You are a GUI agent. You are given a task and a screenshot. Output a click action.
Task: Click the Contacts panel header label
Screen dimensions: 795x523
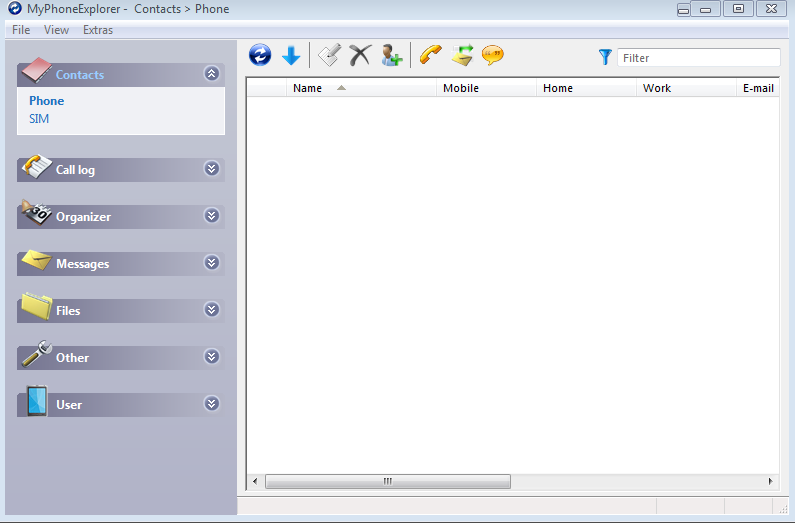[x=80, y=75]
